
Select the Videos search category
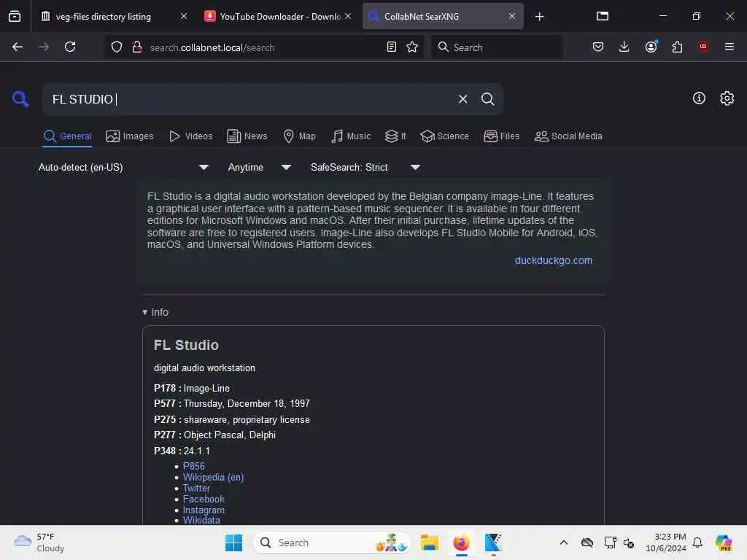click(x=190, y=136)
